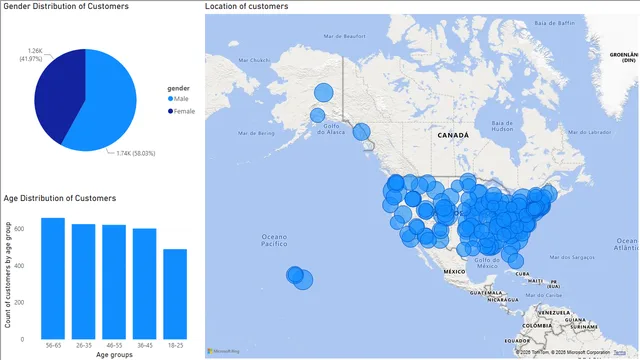Click the 'gender' legend heading

(178, 88)
